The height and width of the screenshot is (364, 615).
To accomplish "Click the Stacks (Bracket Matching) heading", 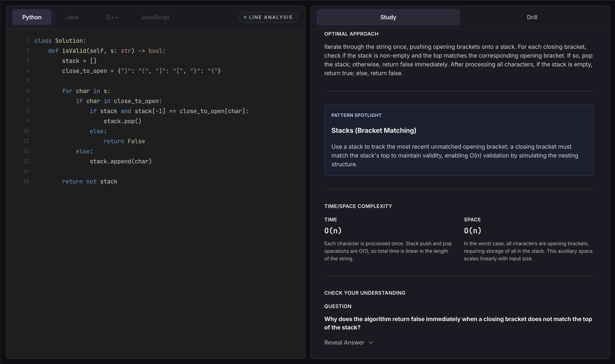I will 374,130.
